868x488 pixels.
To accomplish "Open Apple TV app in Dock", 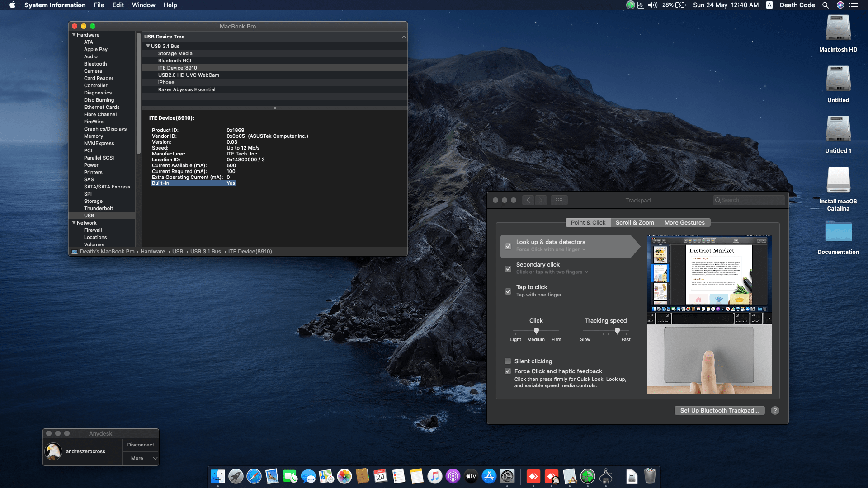I will pyautogui.click(x=471, y=476).
